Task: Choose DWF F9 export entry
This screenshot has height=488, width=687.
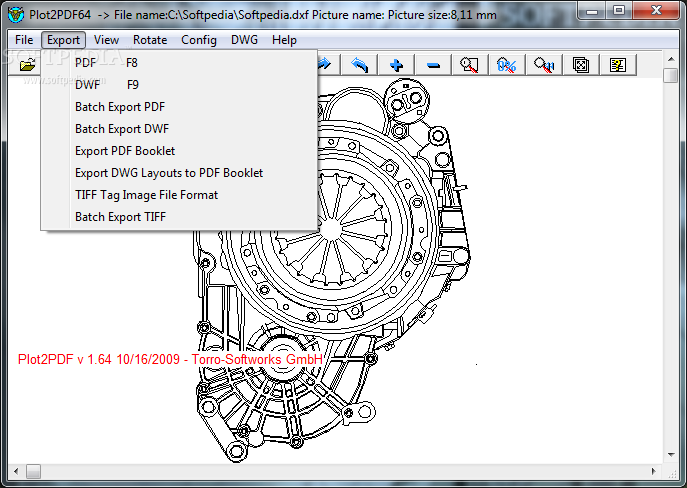Action: click(x=179, y=85)
